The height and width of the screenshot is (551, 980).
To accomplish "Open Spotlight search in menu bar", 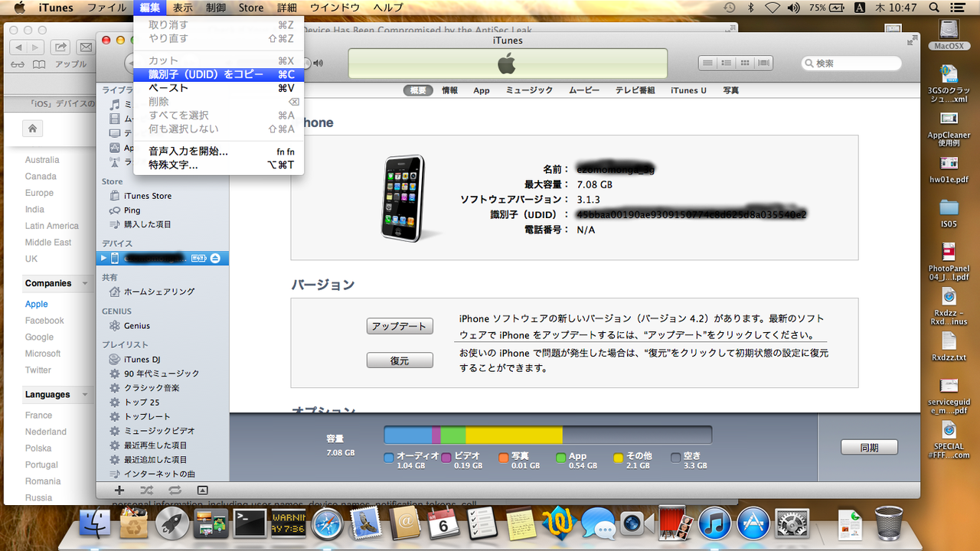I will [x=936, y=8].
